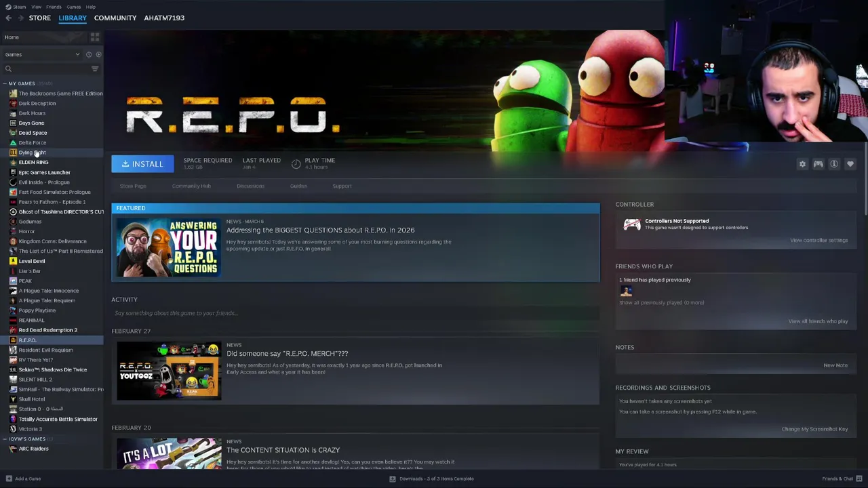868x488 pixels.
Task: Go back with the navigation back arrow
Action: point(8,18)
